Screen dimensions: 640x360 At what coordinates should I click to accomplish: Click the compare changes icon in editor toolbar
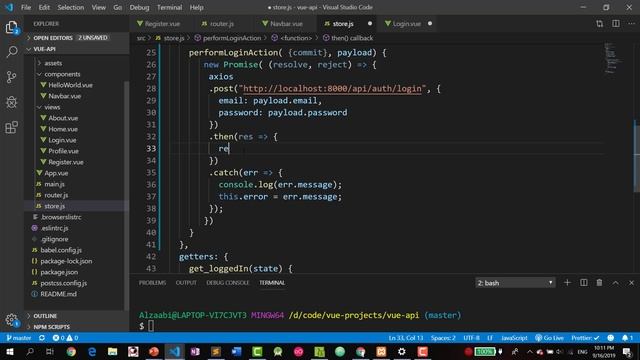point(599,24)
